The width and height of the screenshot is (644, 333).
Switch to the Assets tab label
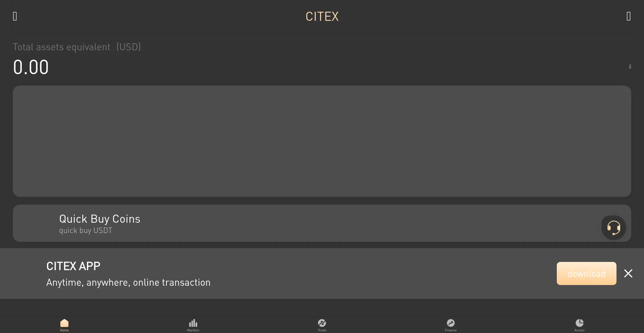(x=579, y=330)
